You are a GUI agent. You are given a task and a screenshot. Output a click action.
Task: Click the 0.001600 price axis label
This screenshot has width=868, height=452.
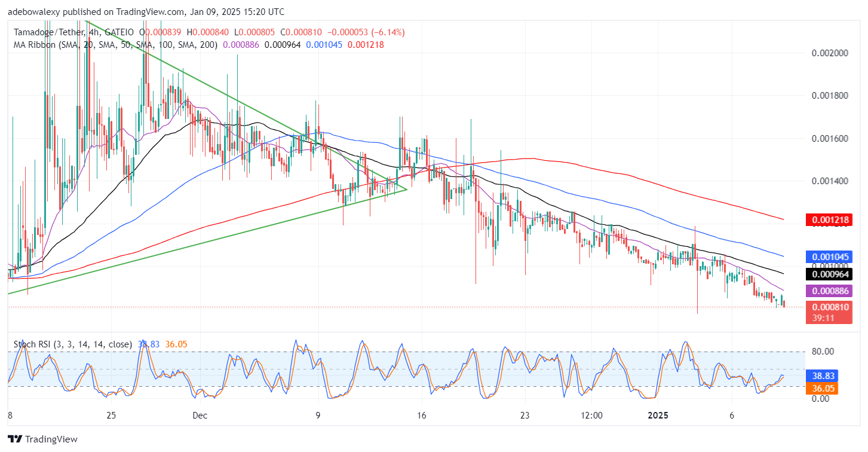[829, 139]
